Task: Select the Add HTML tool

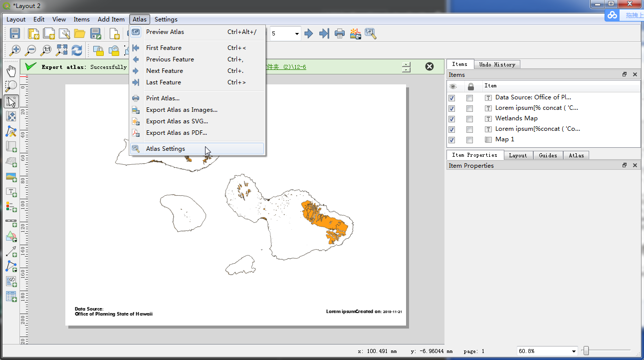Action: [11, 282]
